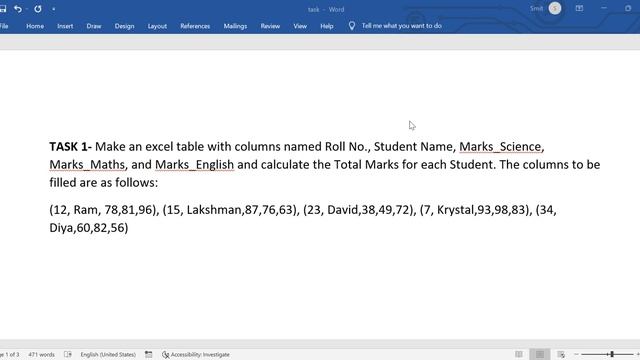The height and width of the screenshot is (360, 640).
Task: Open the Review tab
Action: click(x=270, y=26)
